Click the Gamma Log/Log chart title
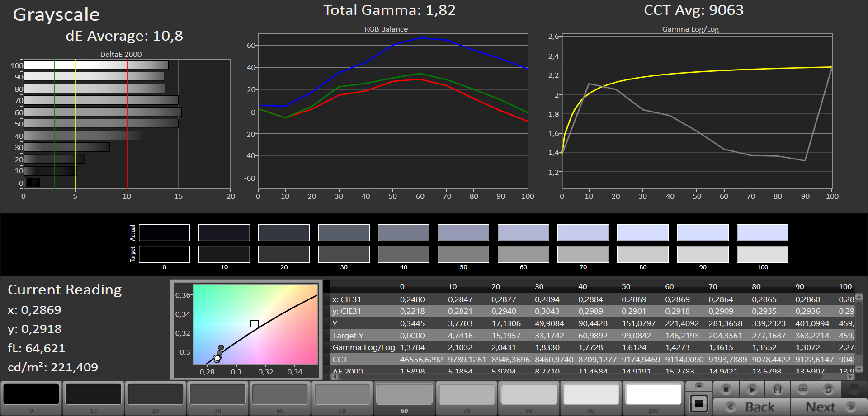This screenshot has width=868, height=416. tap(690, 29)
